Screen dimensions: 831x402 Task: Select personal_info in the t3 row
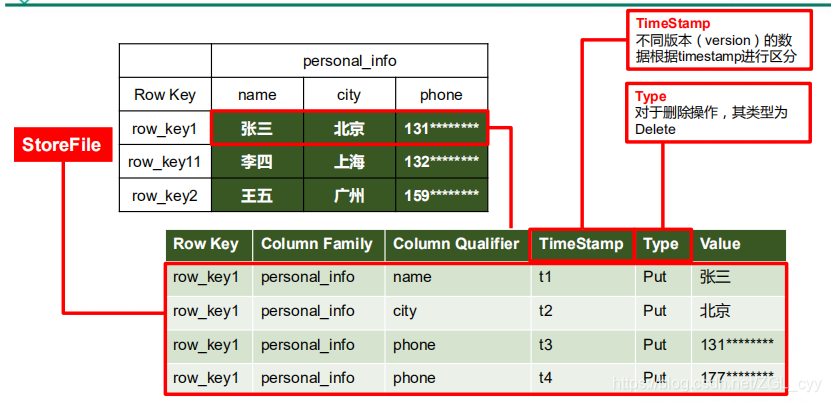(307, 345)
